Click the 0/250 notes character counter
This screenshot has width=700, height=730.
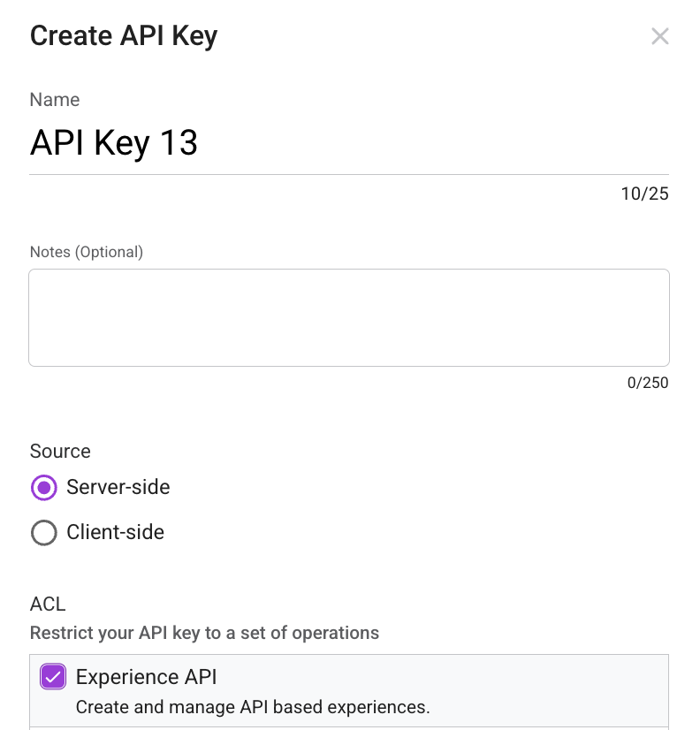click(648, 383)
